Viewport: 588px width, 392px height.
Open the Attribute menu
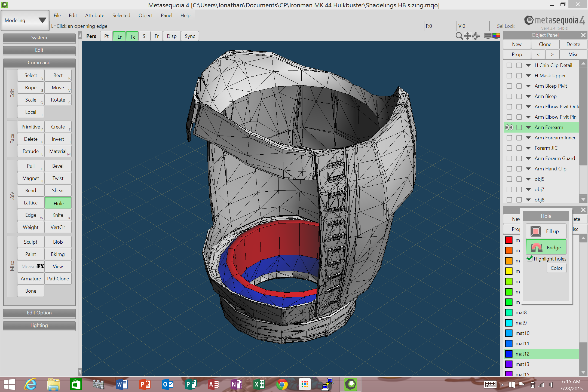coord(94,16)
